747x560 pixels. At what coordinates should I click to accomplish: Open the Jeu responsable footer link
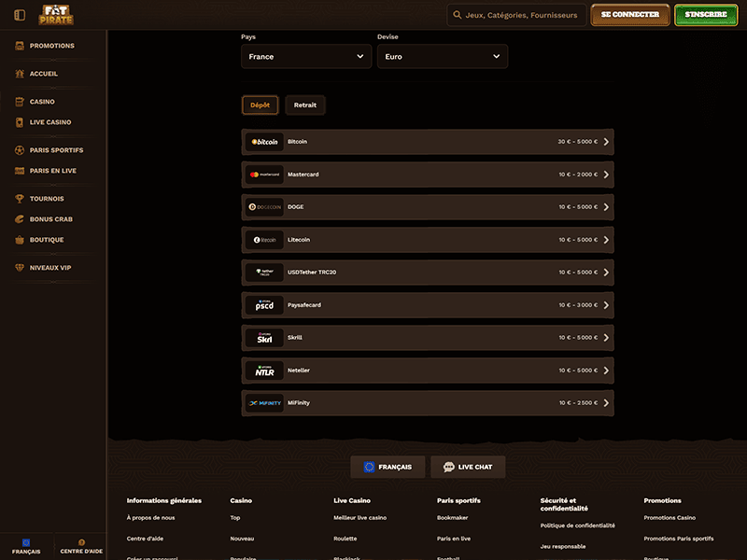(563, 547)
